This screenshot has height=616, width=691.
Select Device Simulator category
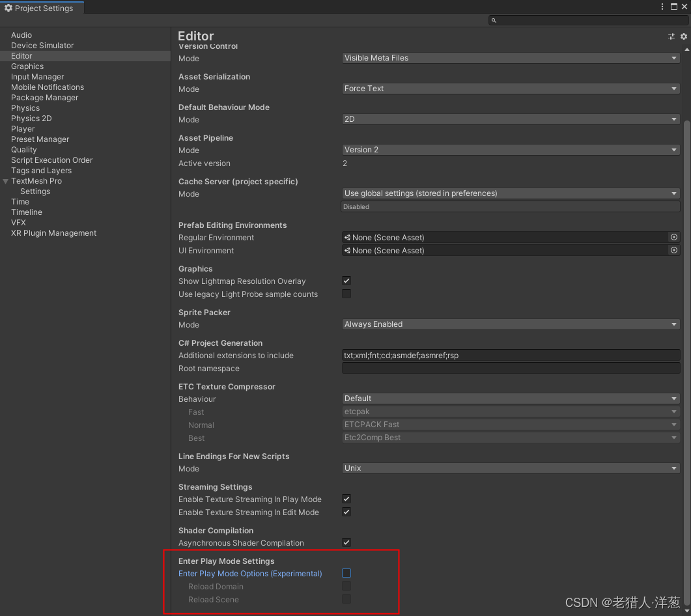(42, 46)
